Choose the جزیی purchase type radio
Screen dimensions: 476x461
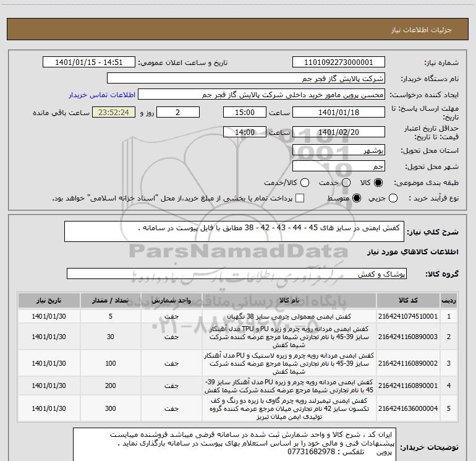pyautogui.click(x=393, y=198)
